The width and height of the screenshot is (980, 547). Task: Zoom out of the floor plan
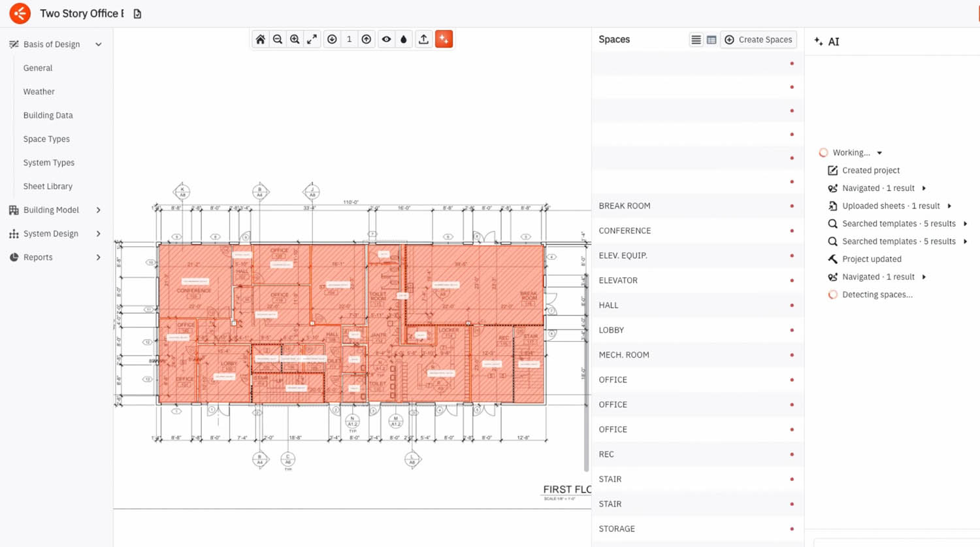pos(278,39)
